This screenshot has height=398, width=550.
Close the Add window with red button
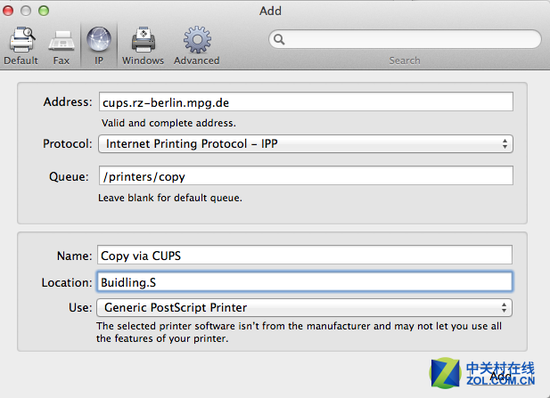(8, 11)
